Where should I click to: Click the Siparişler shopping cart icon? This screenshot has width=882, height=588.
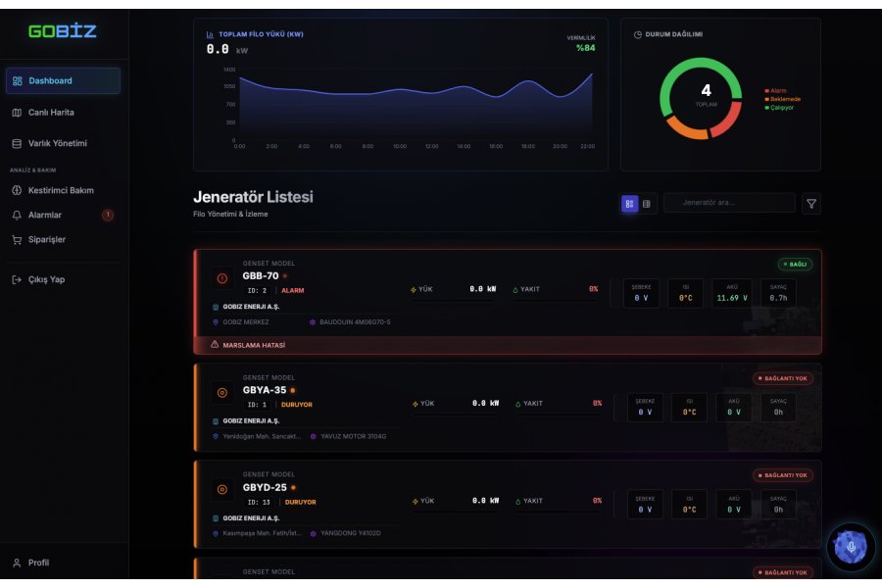point(17,239)
